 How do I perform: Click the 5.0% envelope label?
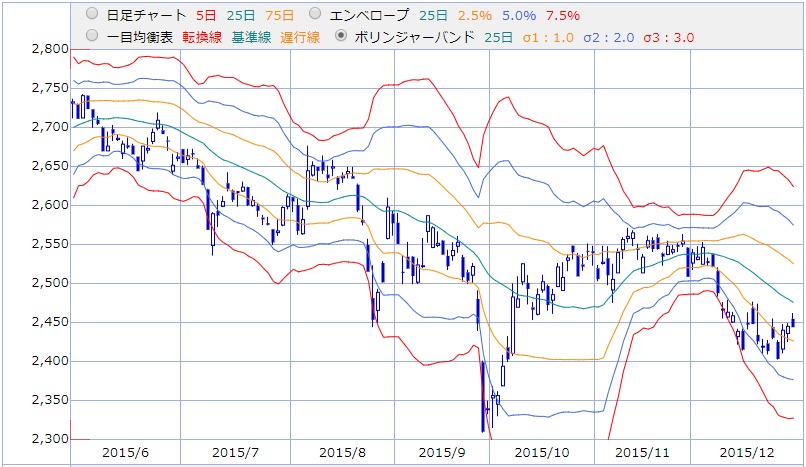(519, 16)
